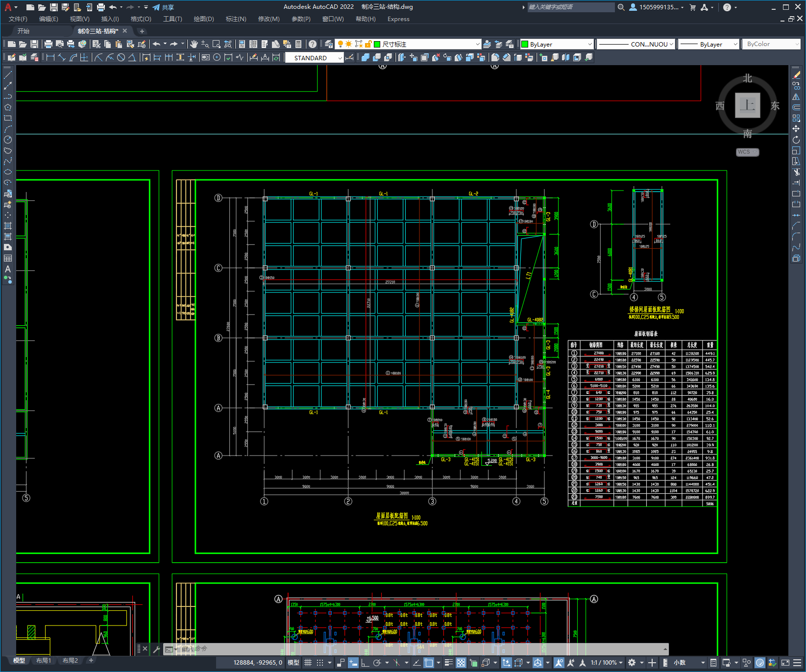Image resolution: width=806 pixels, height=672 pixels.
Task: Click the Linear dimension tool icon
Action: 50,57
